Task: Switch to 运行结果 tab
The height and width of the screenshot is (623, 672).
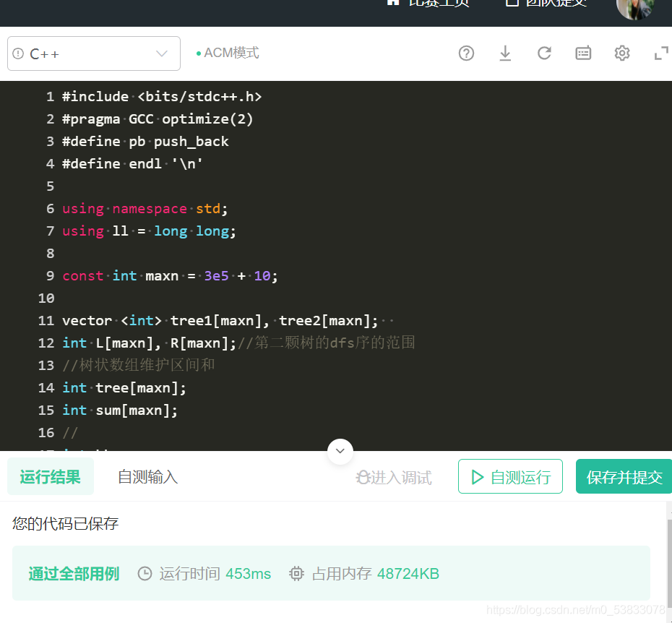Action: 50,477
